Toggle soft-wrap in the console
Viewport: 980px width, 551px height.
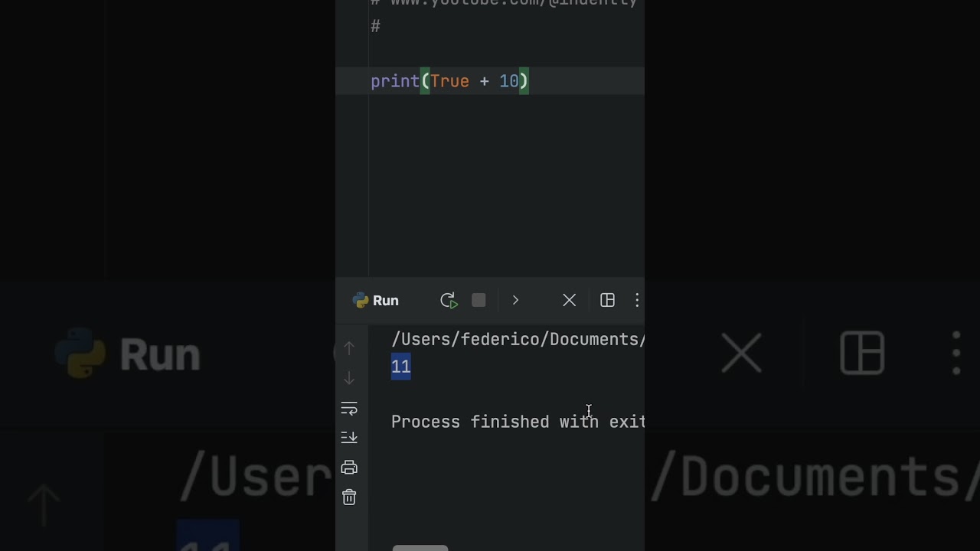click(x=349, y=409)
